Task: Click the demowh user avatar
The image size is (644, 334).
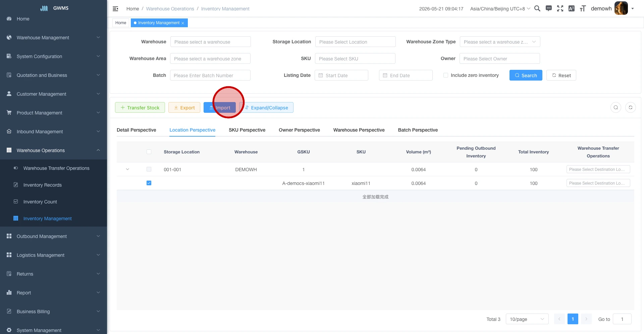Action: tap(621, 8)
